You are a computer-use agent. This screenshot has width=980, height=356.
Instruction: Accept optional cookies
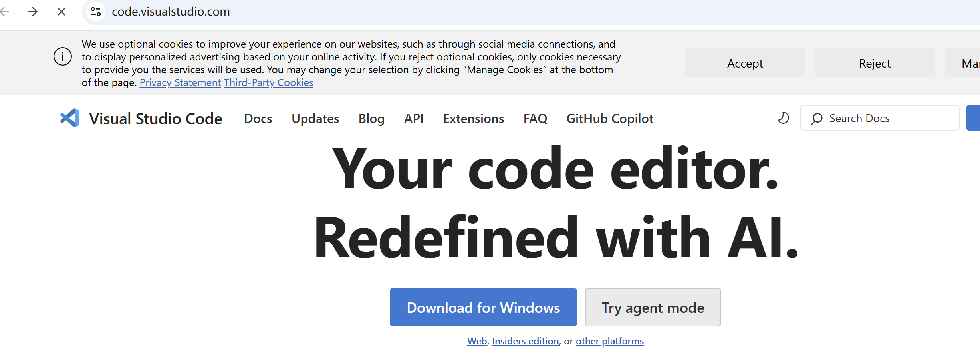(745, 63)
